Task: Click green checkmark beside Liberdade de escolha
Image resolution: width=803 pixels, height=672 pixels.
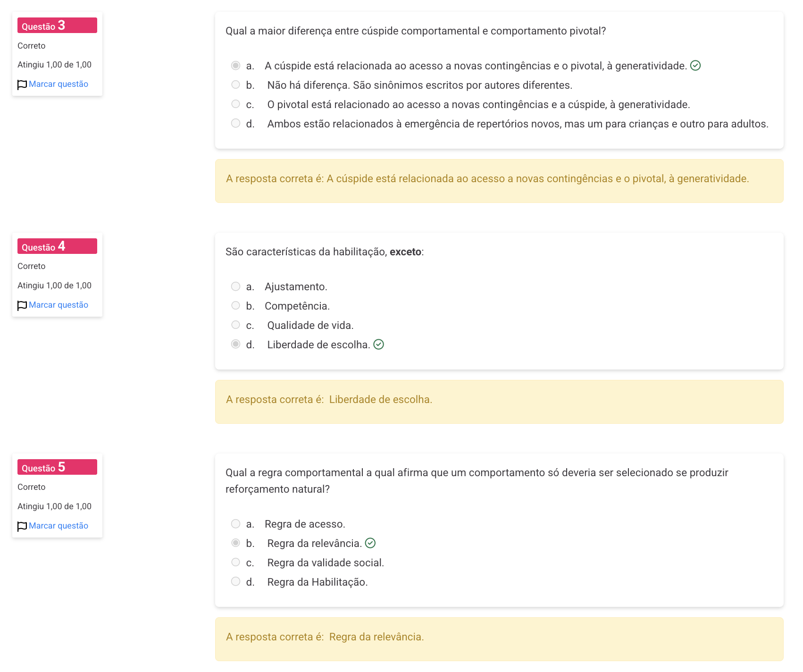Action: click(x=378, y=344)
